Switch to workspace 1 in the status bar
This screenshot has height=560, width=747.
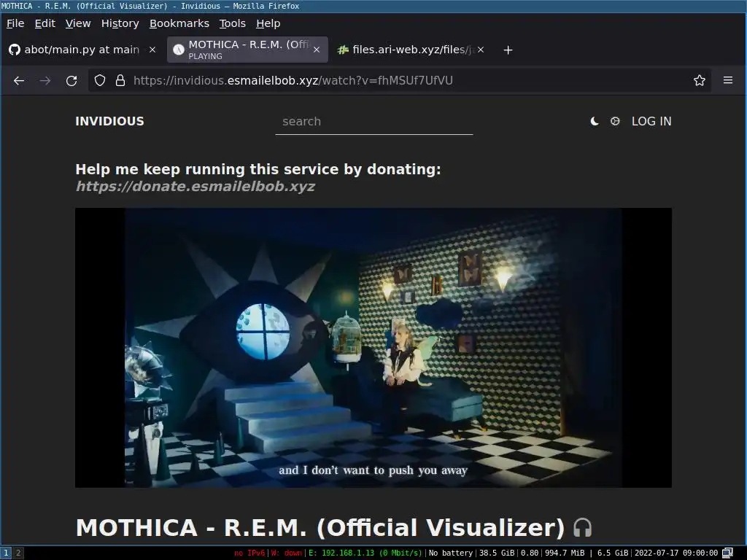point(6,553)
